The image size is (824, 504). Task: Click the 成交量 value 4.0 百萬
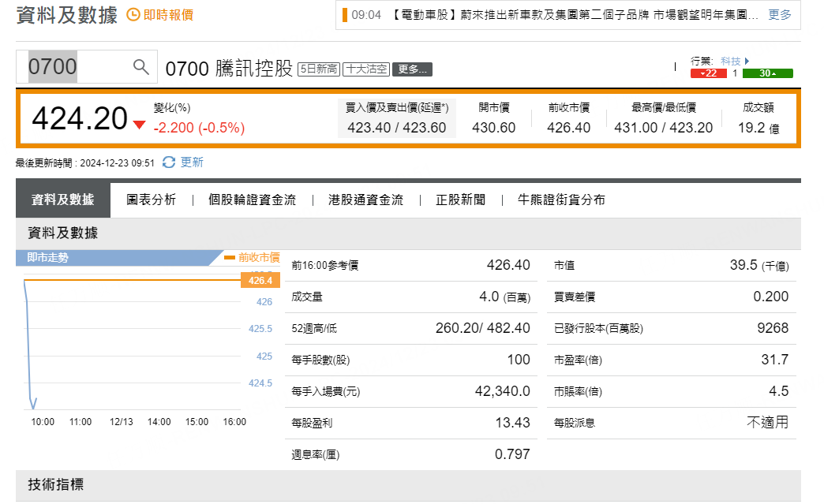[x=504, y=297]
